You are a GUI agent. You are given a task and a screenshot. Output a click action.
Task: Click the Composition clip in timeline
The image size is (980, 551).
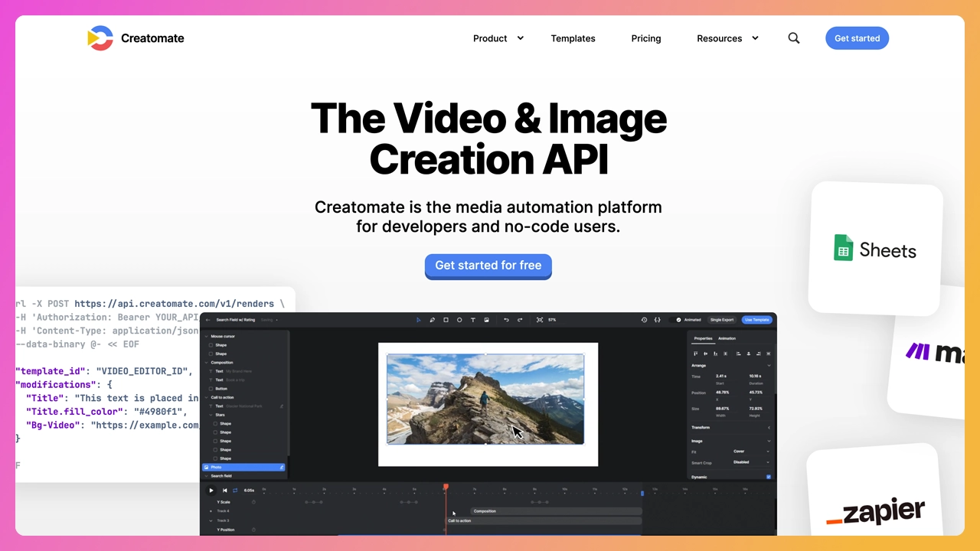(556, 511)
